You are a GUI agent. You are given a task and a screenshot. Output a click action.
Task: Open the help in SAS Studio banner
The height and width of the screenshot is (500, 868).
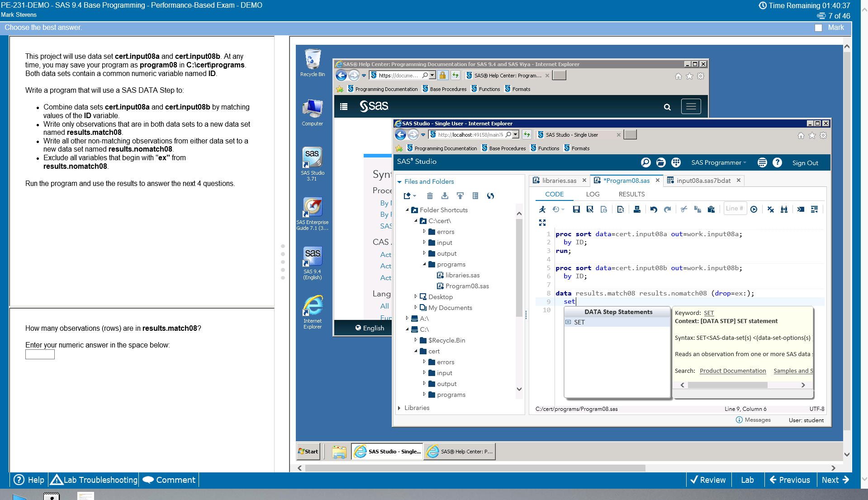(x=778, y=162)
